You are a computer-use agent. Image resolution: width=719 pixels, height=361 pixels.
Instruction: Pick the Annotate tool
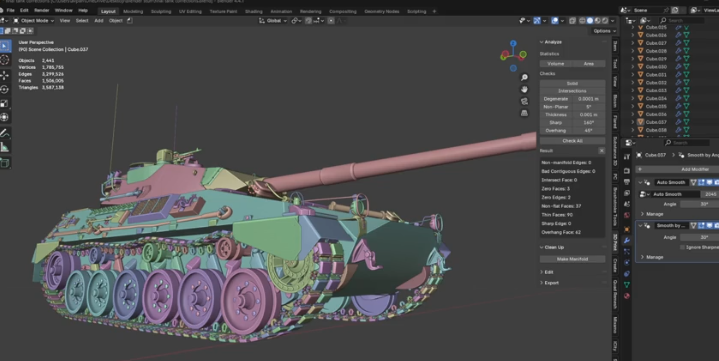[5, 133]
